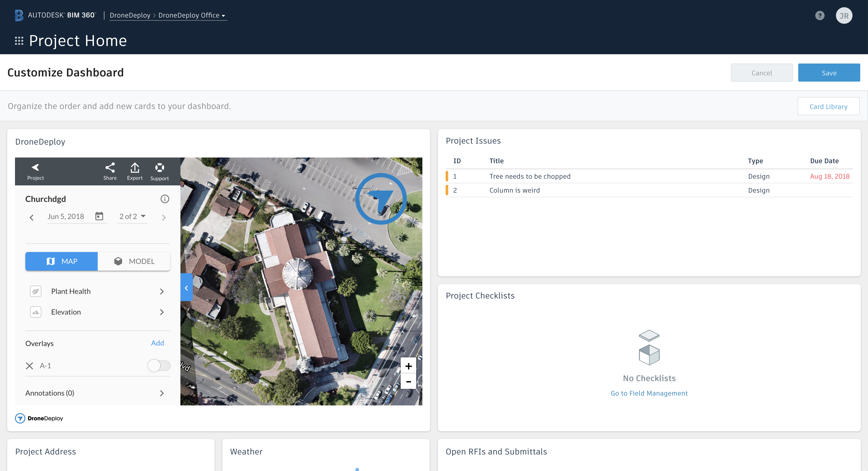This screenshot has height=471, width=868.
Task: Click the DroneDeploy breadcrumb link
Action: point(130,15)
